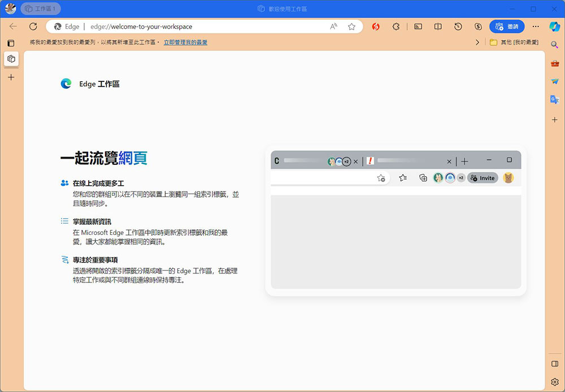
Task: Toggle sidebar panel layout icon at bottom
Action: click(x=555, y=364)
